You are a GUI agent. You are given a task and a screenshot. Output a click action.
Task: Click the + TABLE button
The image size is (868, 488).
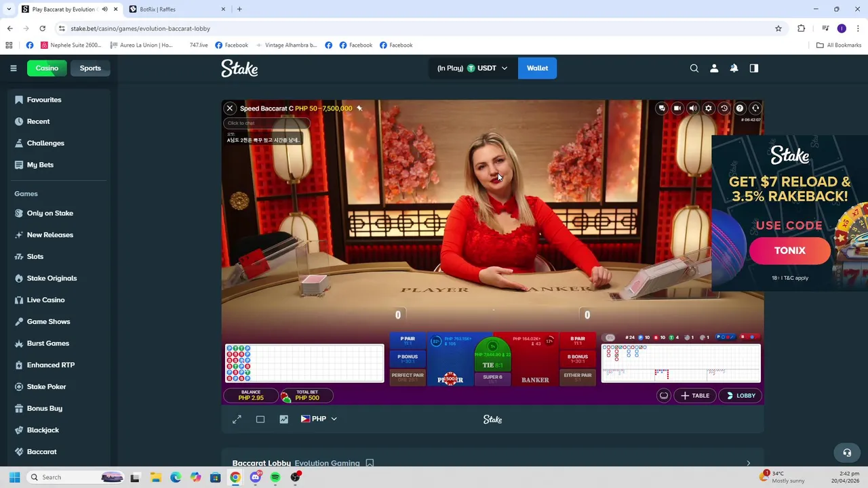click(x=695, y=396)
